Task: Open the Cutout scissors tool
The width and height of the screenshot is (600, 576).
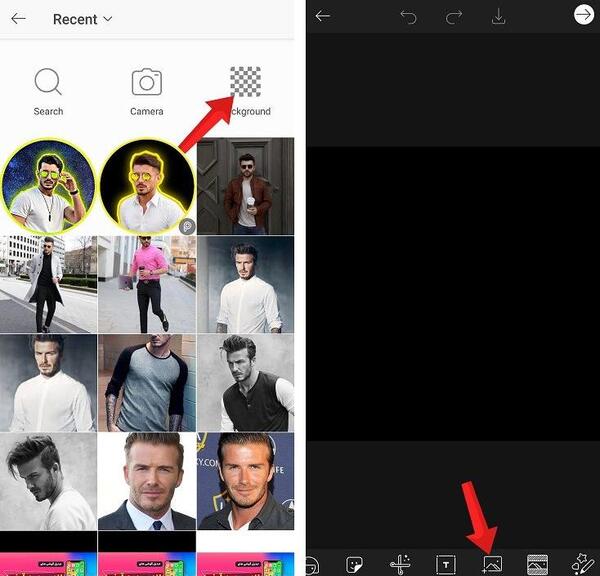Action: pos(400,564)
